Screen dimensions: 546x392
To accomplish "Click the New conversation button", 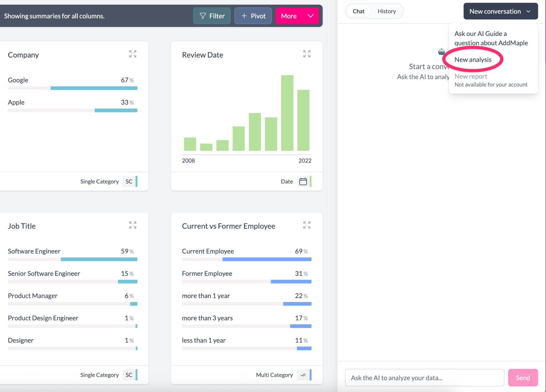I will (495, 11).
